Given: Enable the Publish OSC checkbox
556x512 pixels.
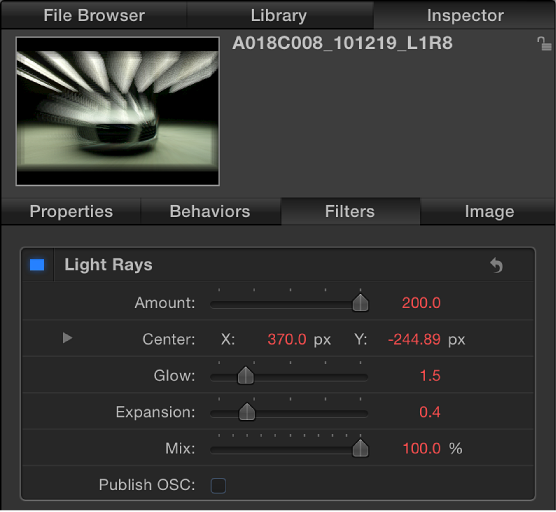Looking at the screenshot, I should pyautogui.click(x=218, y=485).
